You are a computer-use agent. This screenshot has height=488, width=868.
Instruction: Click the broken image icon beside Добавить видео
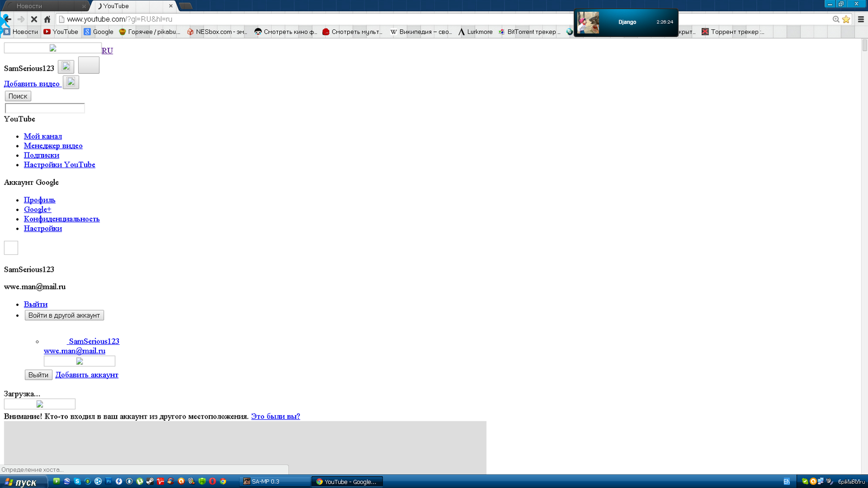pos(71,82)
